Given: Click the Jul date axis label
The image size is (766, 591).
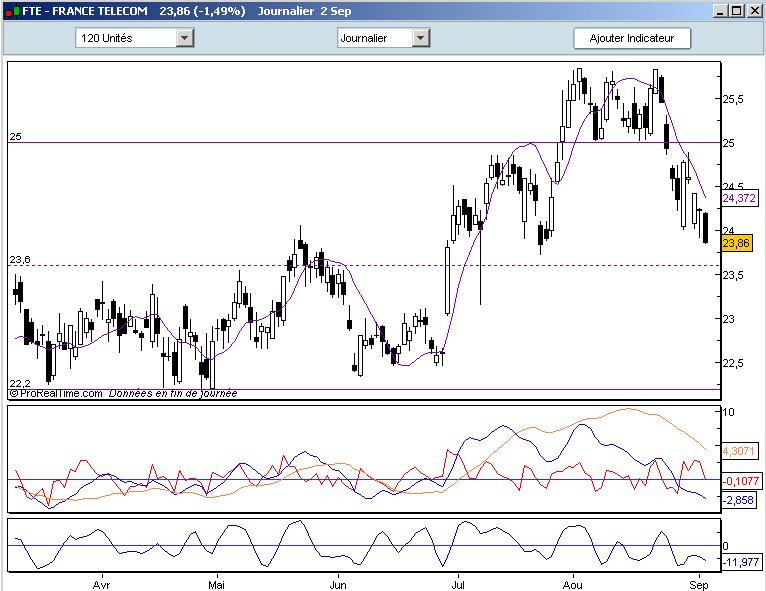Looking at the screenshot, I should [x=458, y=585].
